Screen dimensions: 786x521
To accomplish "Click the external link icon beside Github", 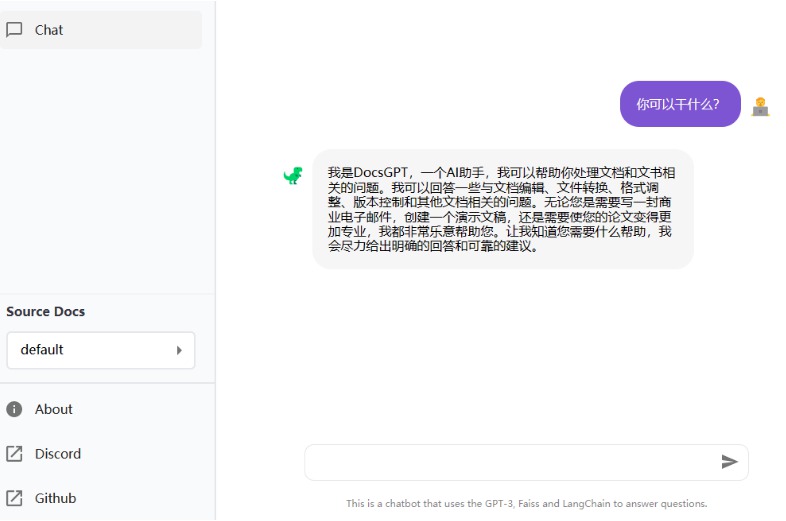I will 14,498.
